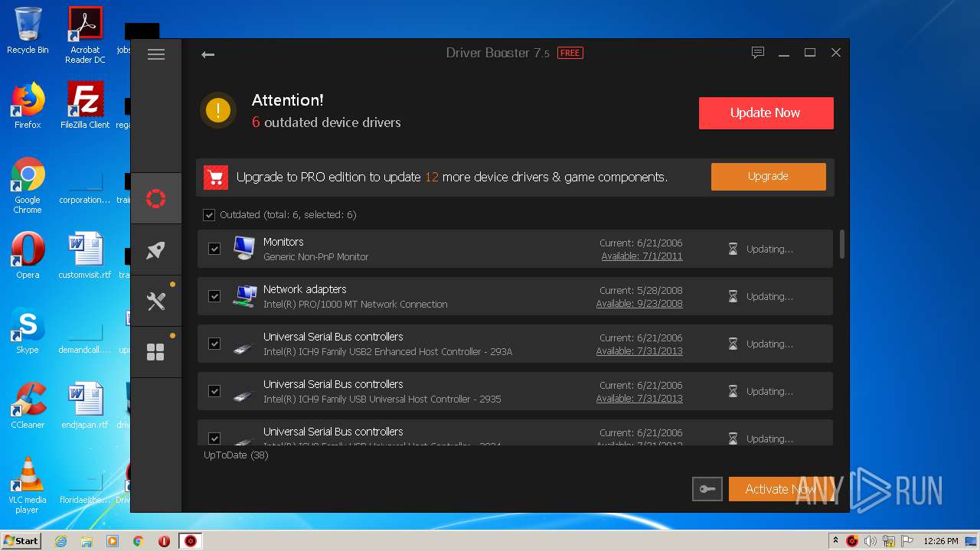The height and width of the screenshot is (551, 980).
Task: Expand the UpToDate (38) section
Action: [236, 455]
